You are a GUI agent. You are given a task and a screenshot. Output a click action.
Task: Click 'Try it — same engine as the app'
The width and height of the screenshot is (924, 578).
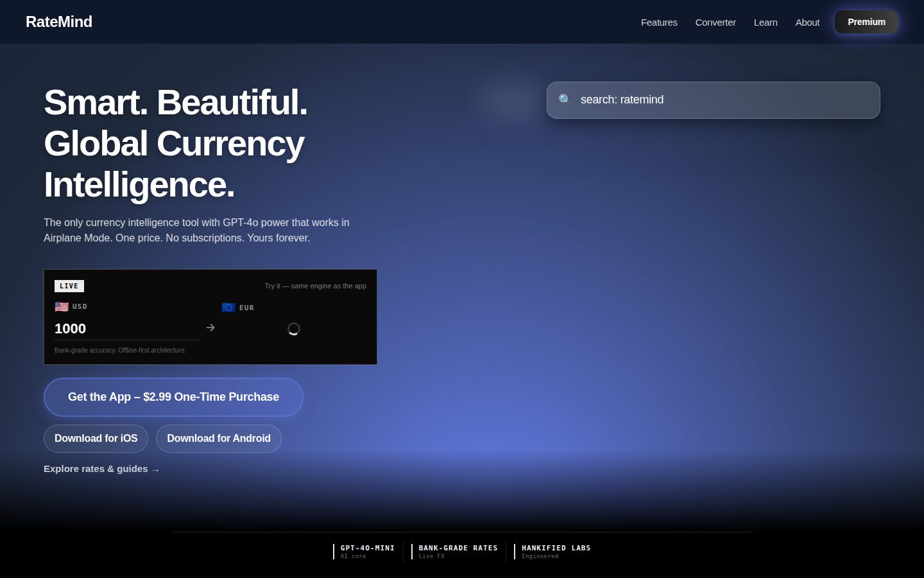[316, 286]
